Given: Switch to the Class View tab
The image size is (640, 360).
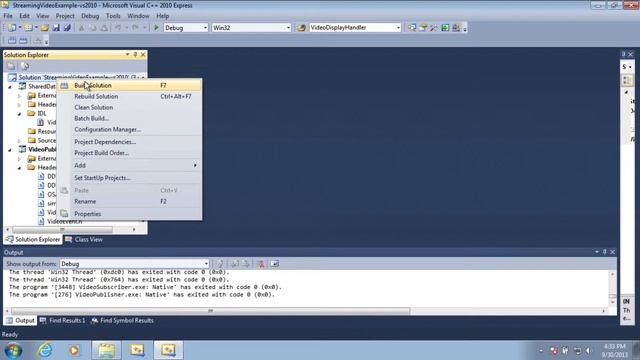Looking at the screenshot, I should 84,240.
